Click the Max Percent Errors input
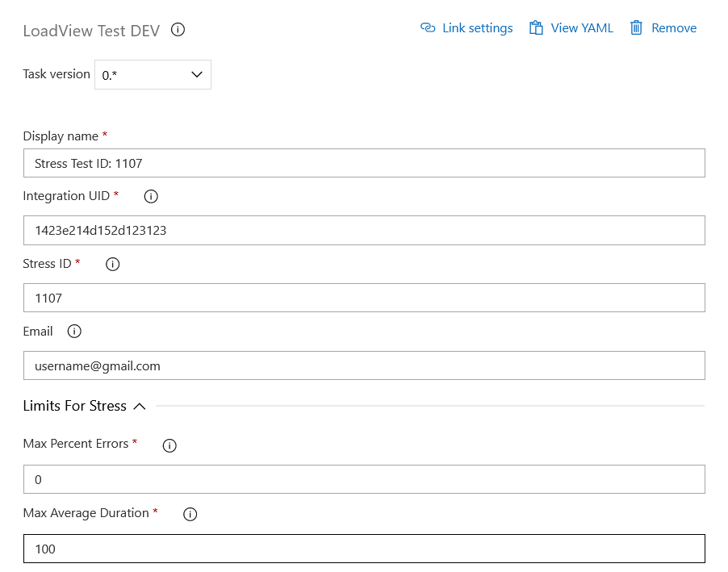The height and width of the screenshot is (572, 728). point(364,479)
